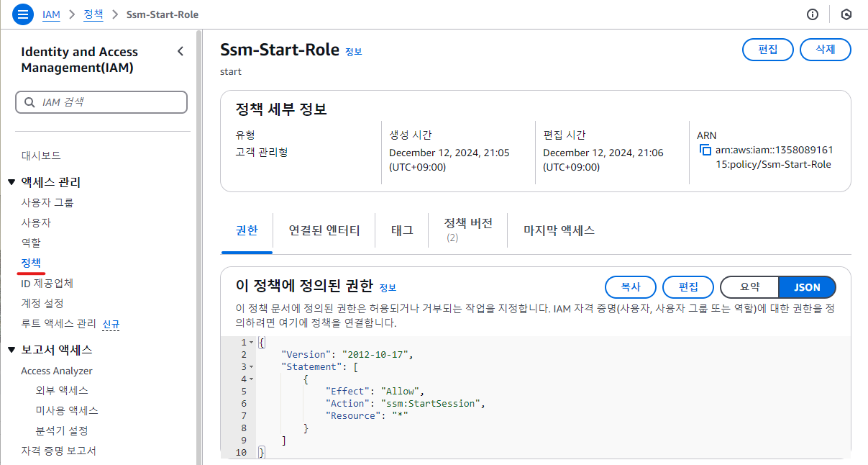Image resolution: width=868 pixels, height=465 pixels.
Task: Collapse the 보고서 액세스 section triangle
Action: click(12, 350)
